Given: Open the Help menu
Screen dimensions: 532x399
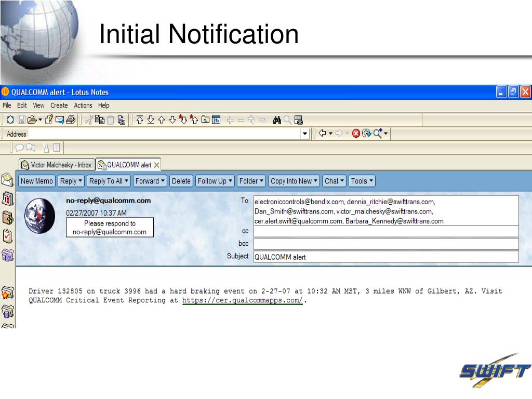Looking at the screenshot, I should (x=104, y=105).
